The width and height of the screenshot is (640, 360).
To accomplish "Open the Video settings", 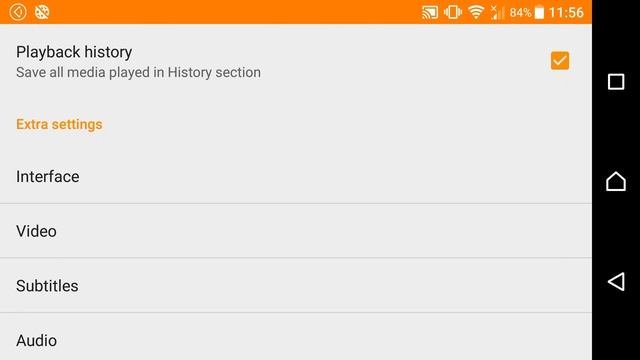I will (x=296, y=231).
